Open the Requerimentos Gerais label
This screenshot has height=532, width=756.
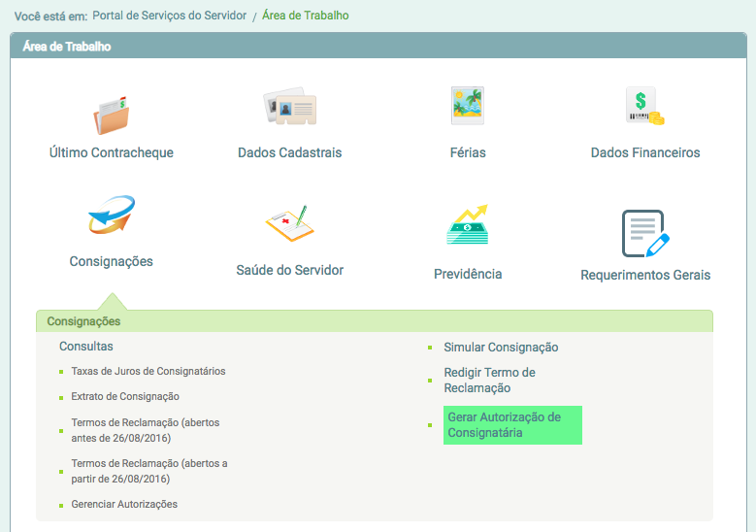(x=645, y=275)
